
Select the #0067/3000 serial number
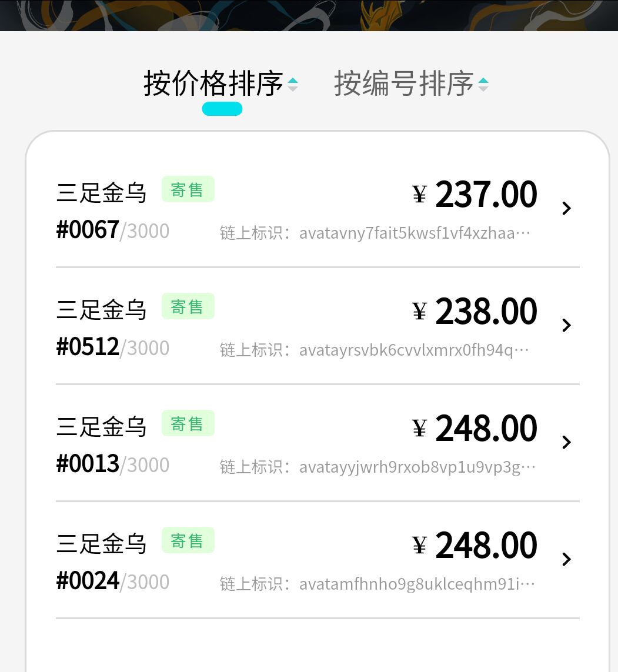[112, 230]
